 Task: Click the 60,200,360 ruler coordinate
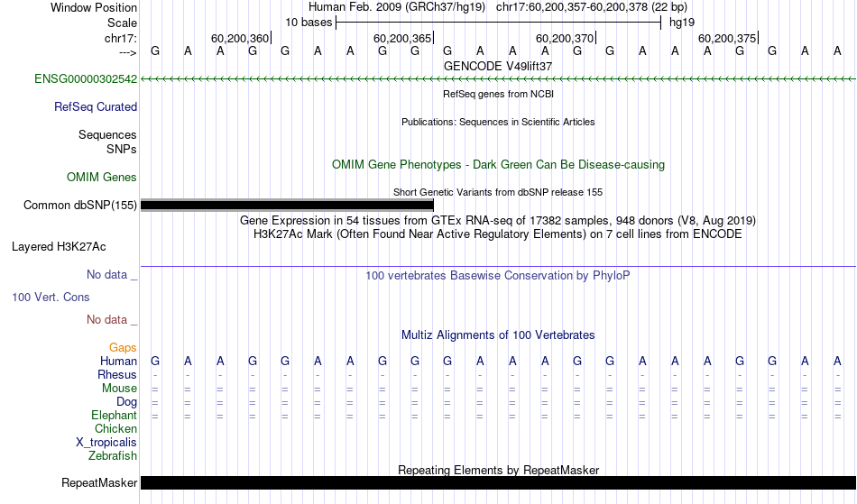tap(240, 38)
